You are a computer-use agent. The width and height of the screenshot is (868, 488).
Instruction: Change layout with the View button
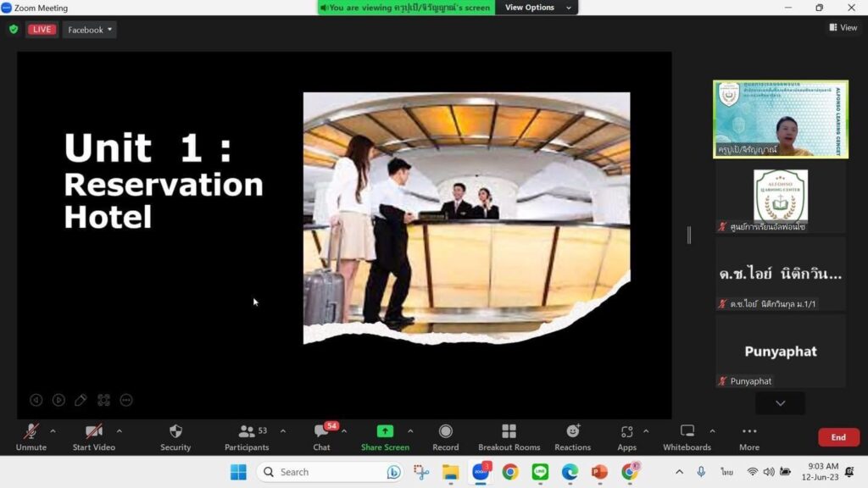tap(843, 28)
